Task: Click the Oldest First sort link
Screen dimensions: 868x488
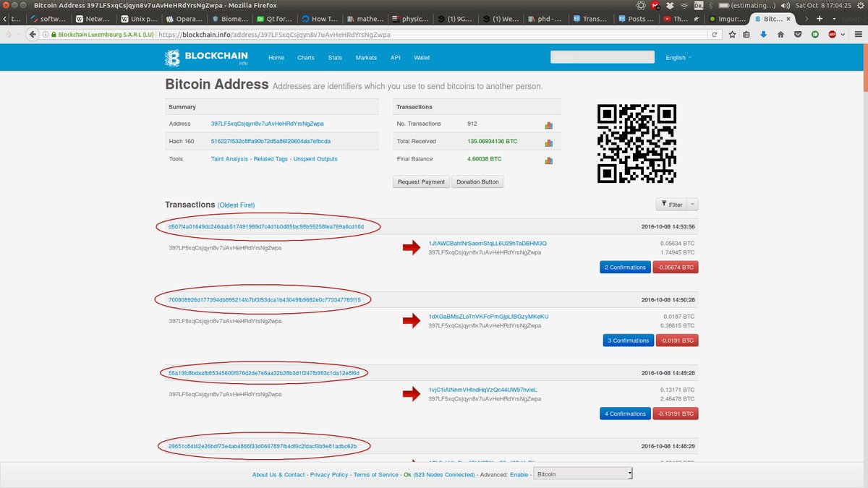Action: click(236, 205)
